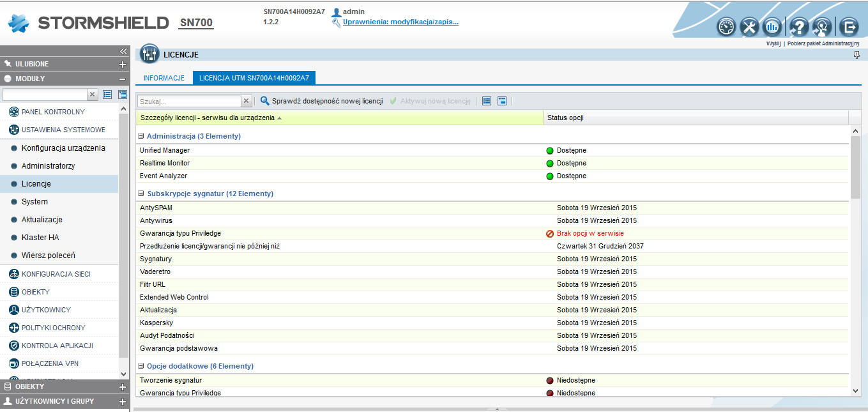Expand all license groups toolbar icon
This screenshot has height=412, width=868.
502,101
